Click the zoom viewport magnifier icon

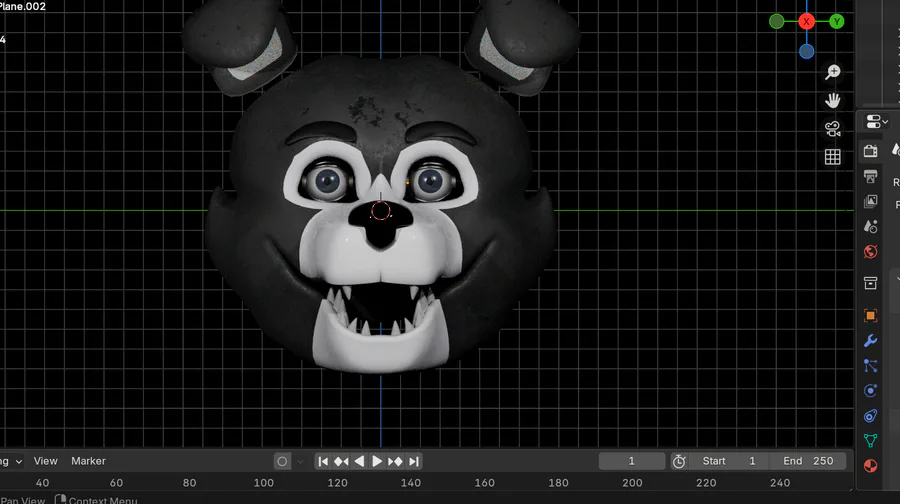833,72
